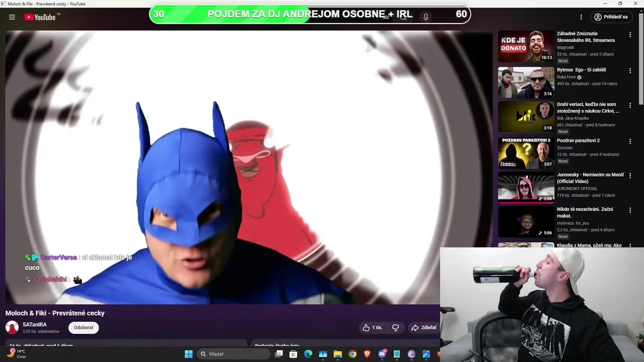Open the Notepad taskbar icon

(397, 354)
